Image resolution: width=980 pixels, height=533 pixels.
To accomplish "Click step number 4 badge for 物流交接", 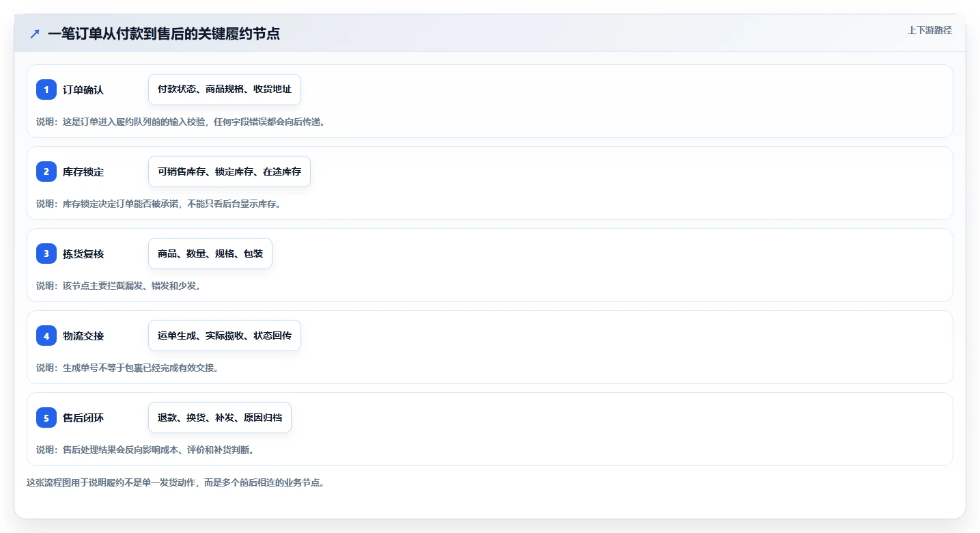I will [x=46, y=336].
